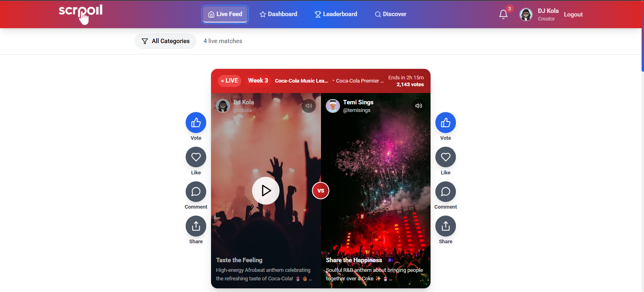Switch to the Discover tab
Image resolution: width=644 pixels, height=292 pixels.
click(391, 14)
